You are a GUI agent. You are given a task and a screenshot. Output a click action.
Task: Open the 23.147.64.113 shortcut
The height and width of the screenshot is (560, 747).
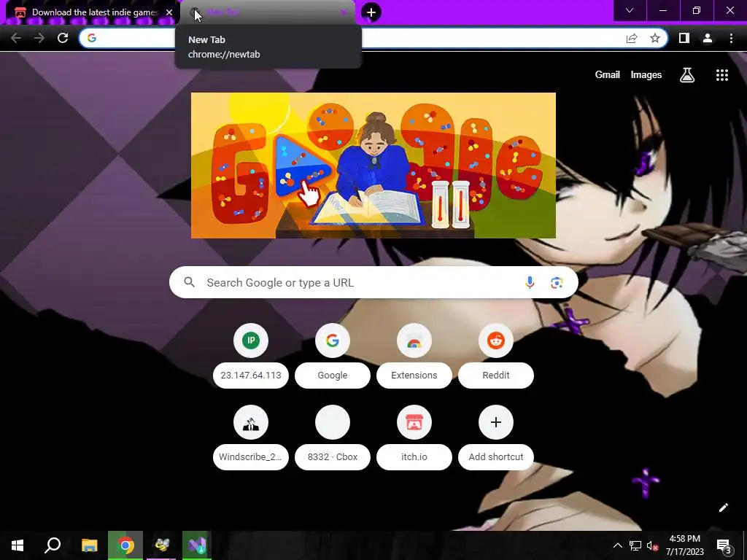251,356
